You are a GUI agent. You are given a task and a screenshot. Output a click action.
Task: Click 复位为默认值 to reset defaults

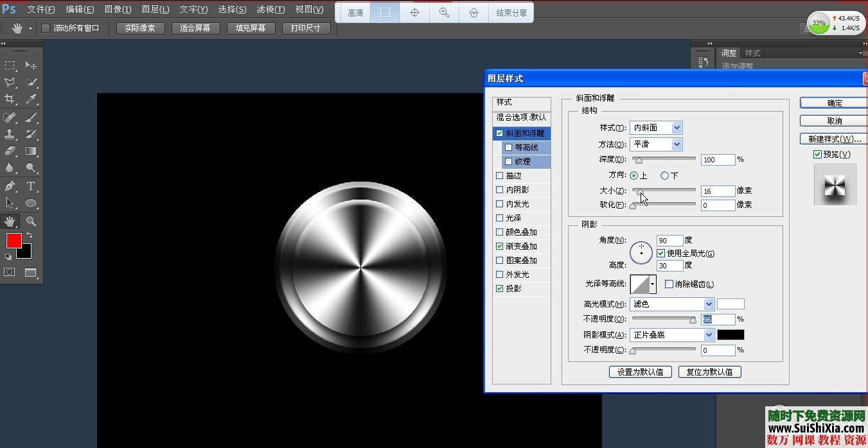point(709,372)
